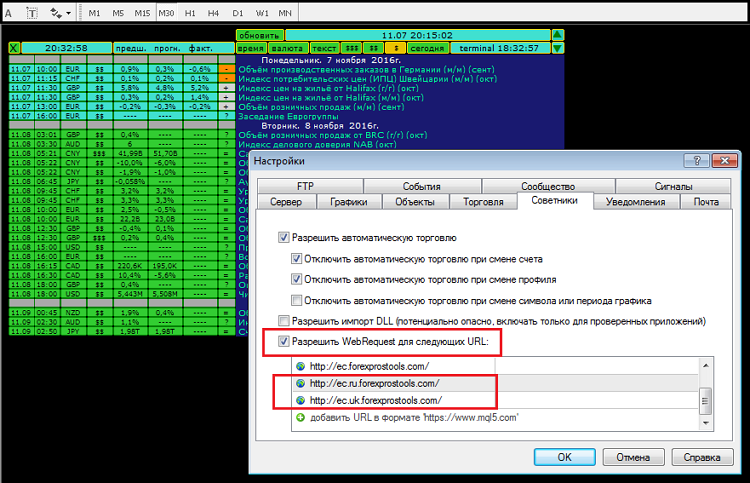This screenshot has width=750, height=483.
Task: Click green plus add-URL icon
Action: pos(300,417)
